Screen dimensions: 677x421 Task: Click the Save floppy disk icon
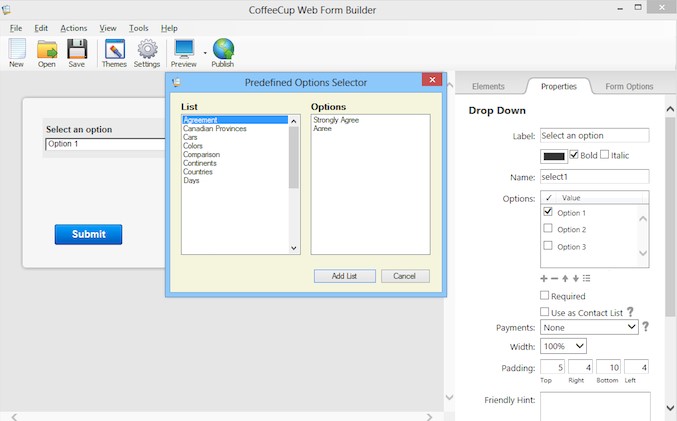tap(77, 53)
